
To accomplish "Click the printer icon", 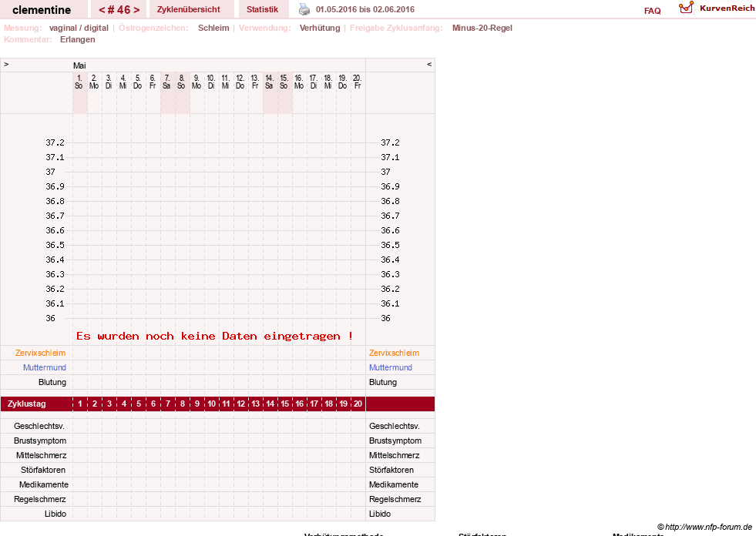I will pyautogui.click(x=304, y=9).
